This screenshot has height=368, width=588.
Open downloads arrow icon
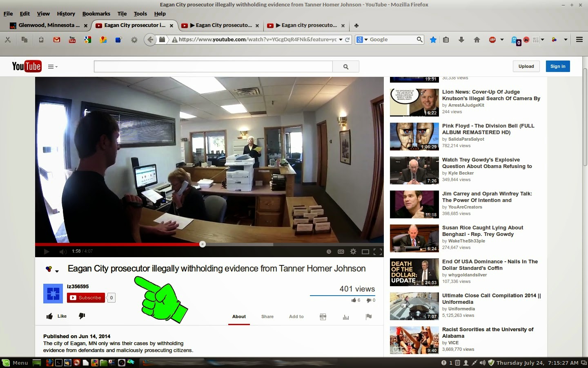(x=461, y=40)
